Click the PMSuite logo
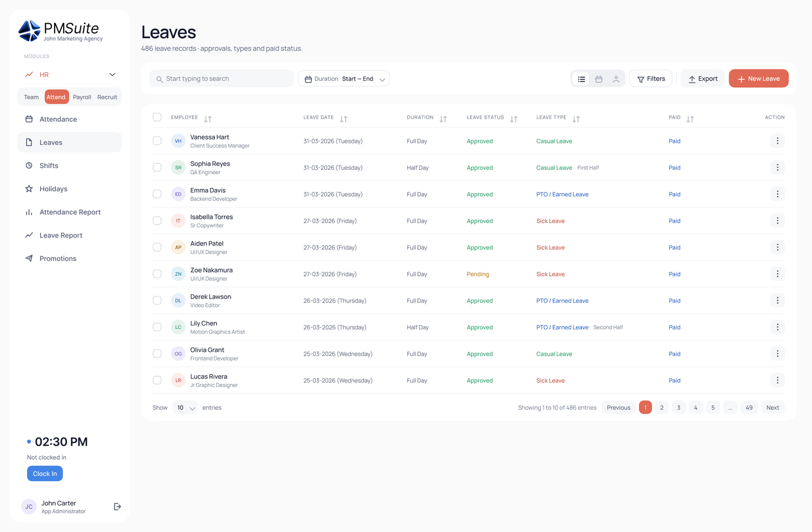The width and height of the screenshot is (812, 532). [x=61, y=31]
